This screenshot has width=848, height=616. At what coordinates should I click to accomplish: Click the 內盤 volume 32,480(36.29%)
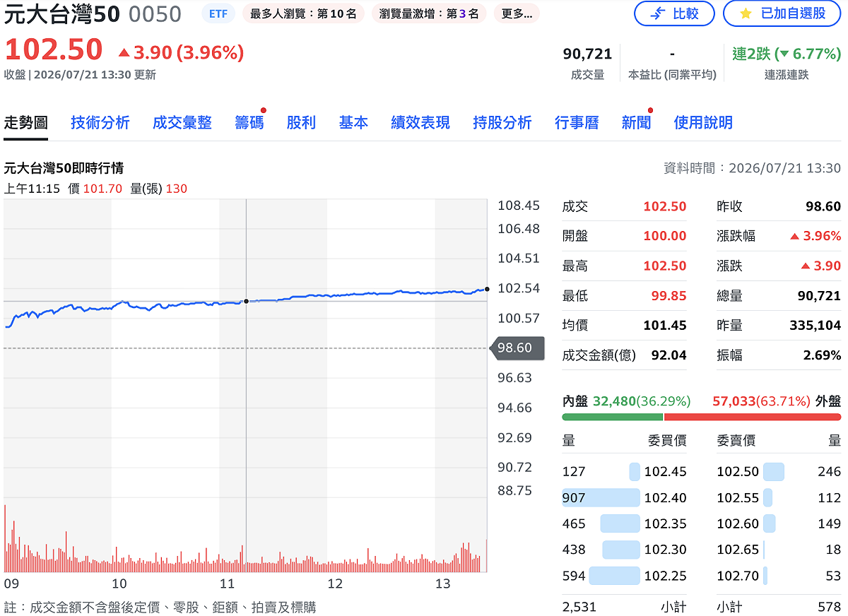tap(641, 401)
